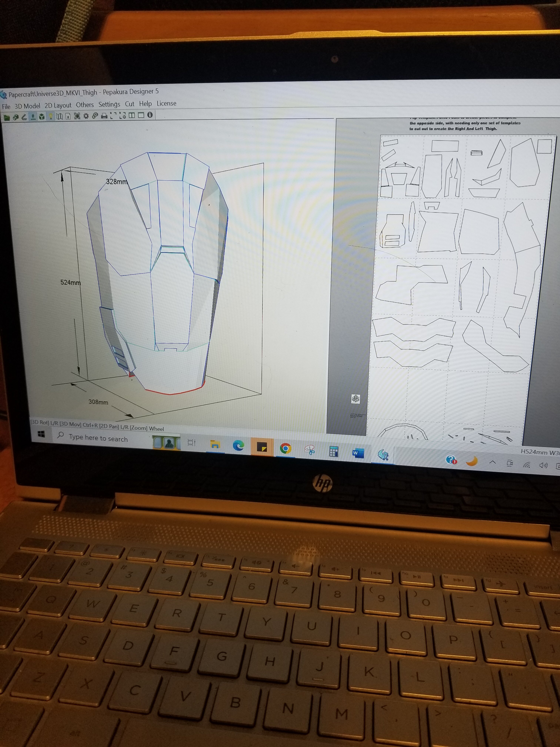Click the linked gears configuration icon
This screenshot has height=747, width=560.
95,116
